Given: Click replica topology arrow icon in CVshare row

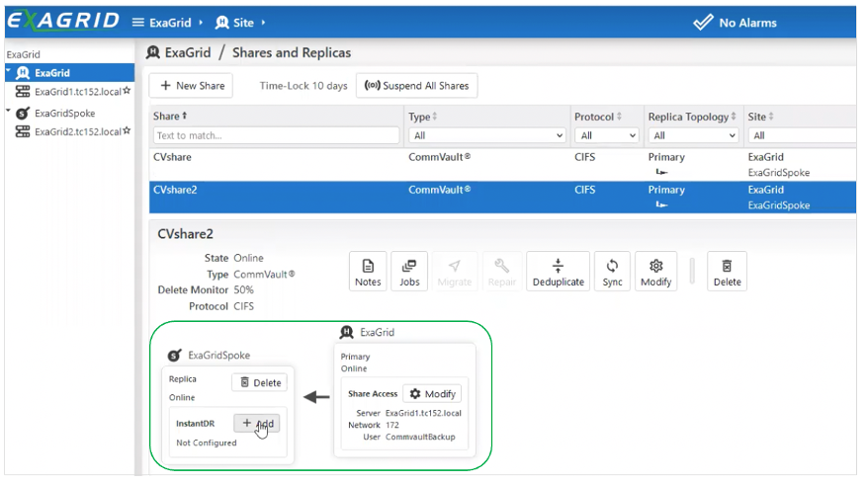Looking at the screenshot, I should [x=661, y=172].
